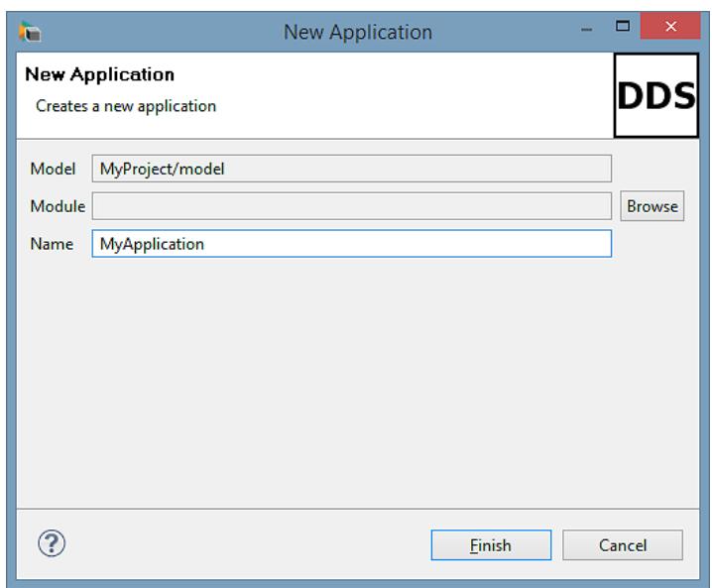
Task: Open help via the question mark icon
Action: (52, 543)
